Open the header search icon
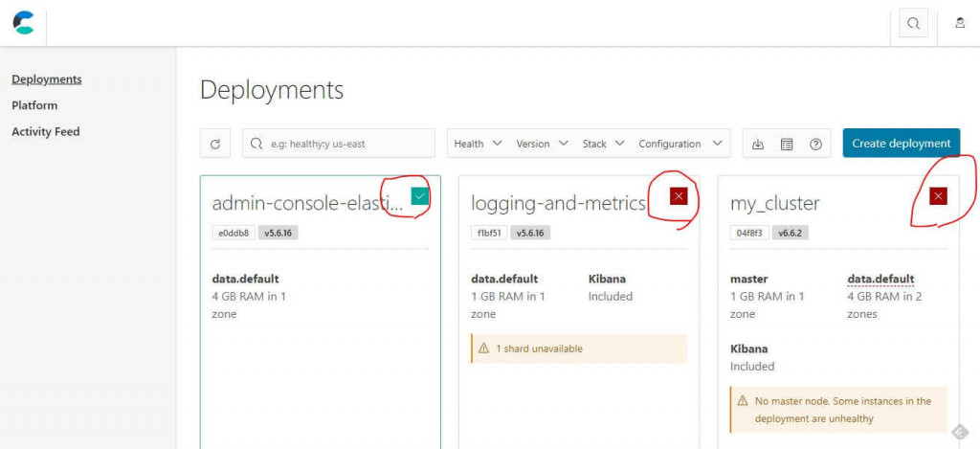Viewport: 980px width, 449px height. [x=913, y=23]
